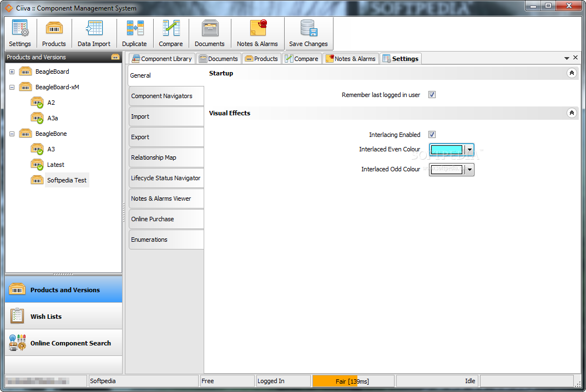The height and width of the screenshot is (392, 586).
Task: Open Import settings category
Action: (x=166, y=116)
